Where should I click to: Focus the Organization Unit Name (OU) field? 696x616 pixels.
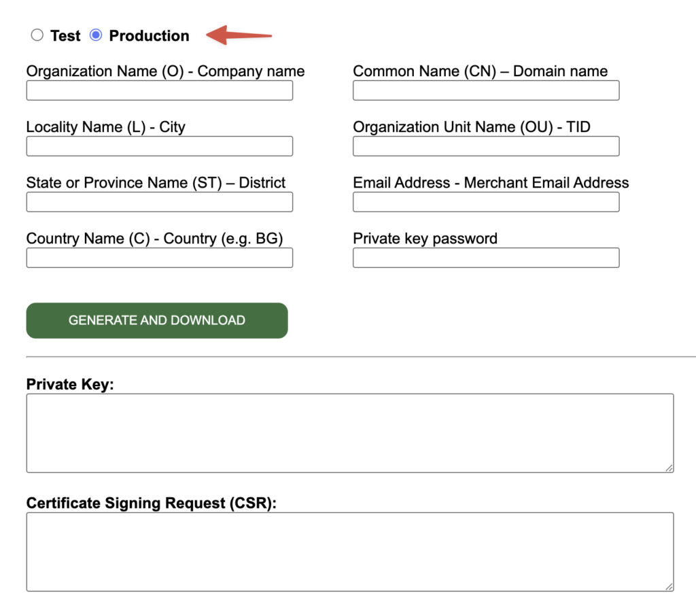click(x=485, y=146)
